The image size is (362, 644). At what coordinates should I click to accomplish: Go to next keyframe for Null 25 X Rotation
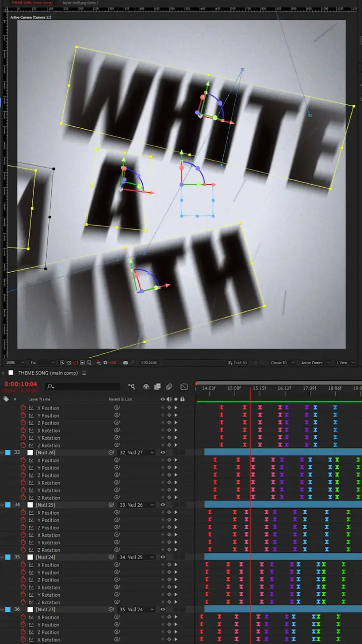point(175,535)
